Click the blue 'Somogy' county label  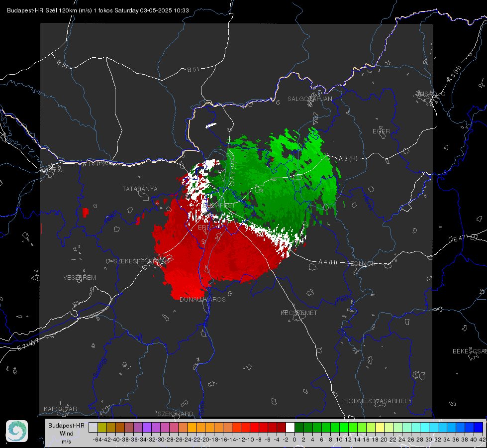click(x=99, y=367)
